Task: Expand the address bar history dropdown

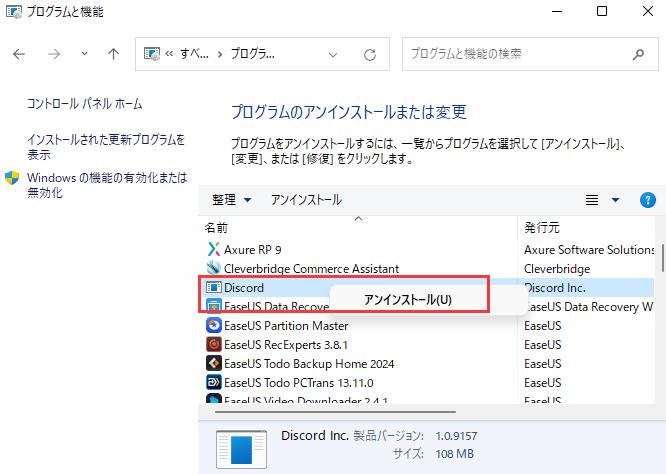Action: point(333,55)
